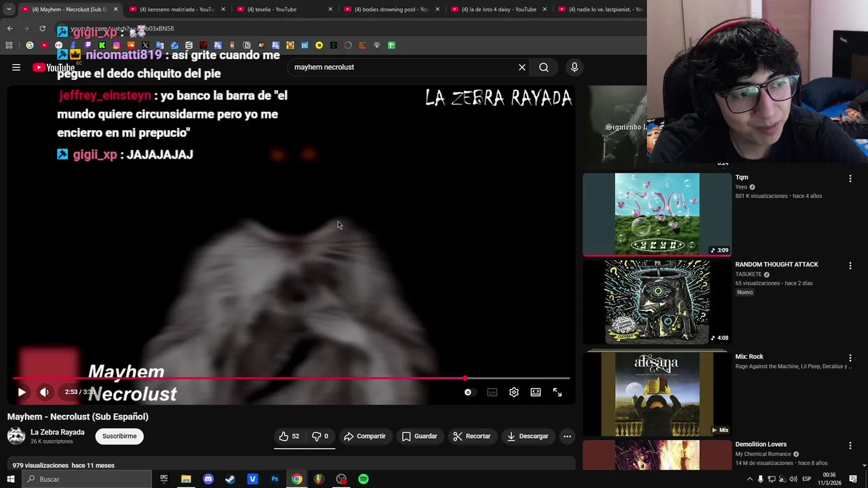Open La Zebra Rayada channel avatar

pos(16,436)
